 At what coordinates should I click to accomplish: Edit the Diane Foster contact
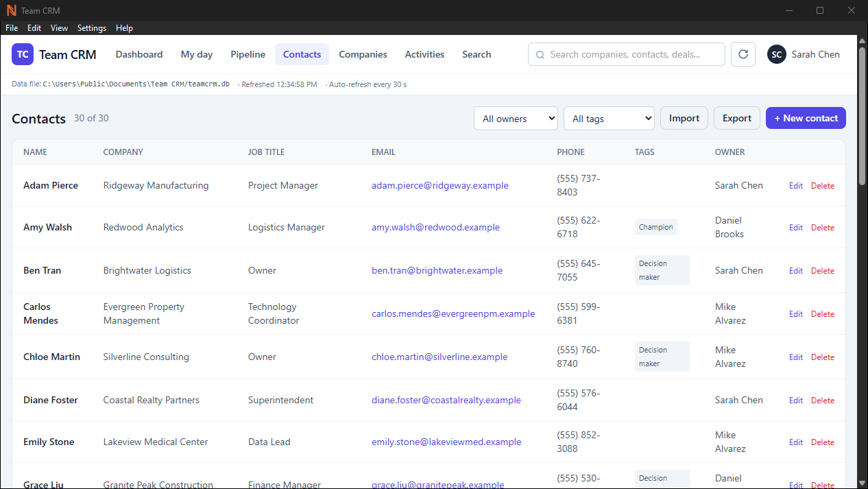coord(795,401)
